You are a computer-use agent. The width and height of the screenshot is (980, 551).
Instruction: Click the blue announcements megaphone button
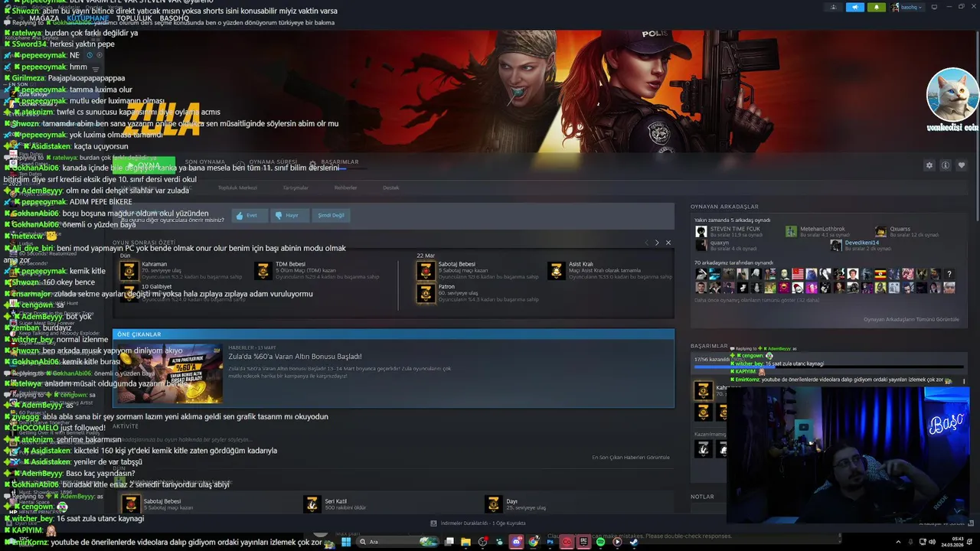pos(855,7)
